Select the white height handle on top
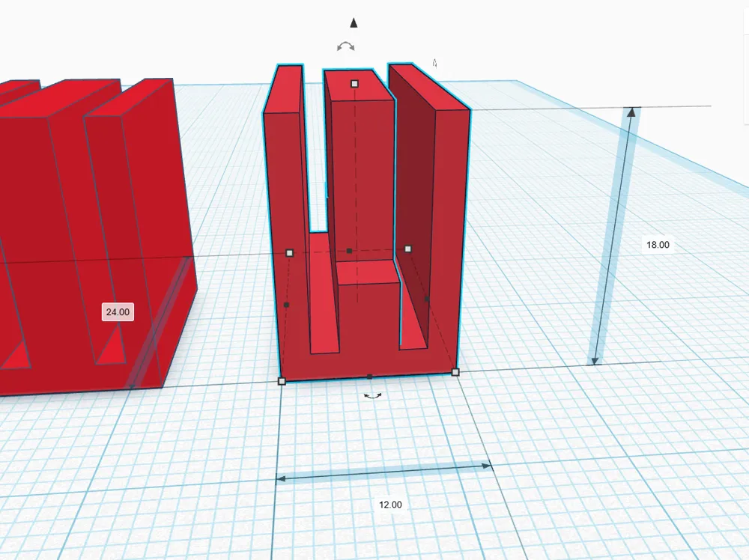The width and height of the screenshot is (749, 560). pos(354,84)
